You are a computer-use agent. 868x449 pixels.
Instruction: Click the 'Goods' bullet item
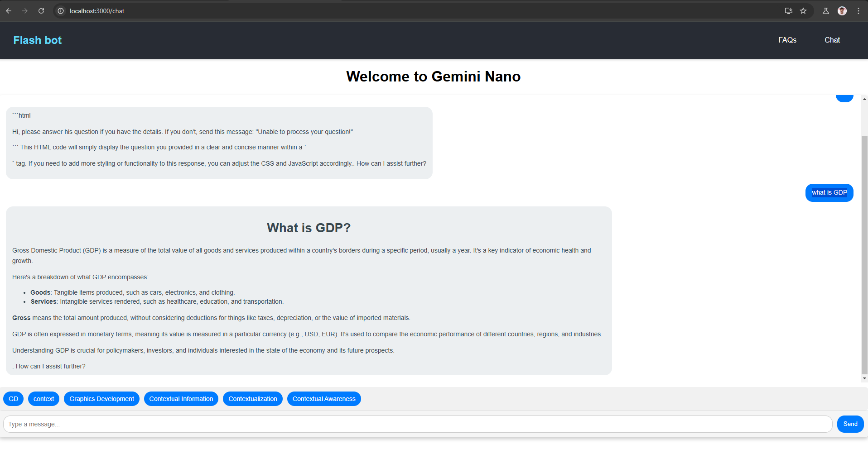pyautogui.click(x=133, y=293)
